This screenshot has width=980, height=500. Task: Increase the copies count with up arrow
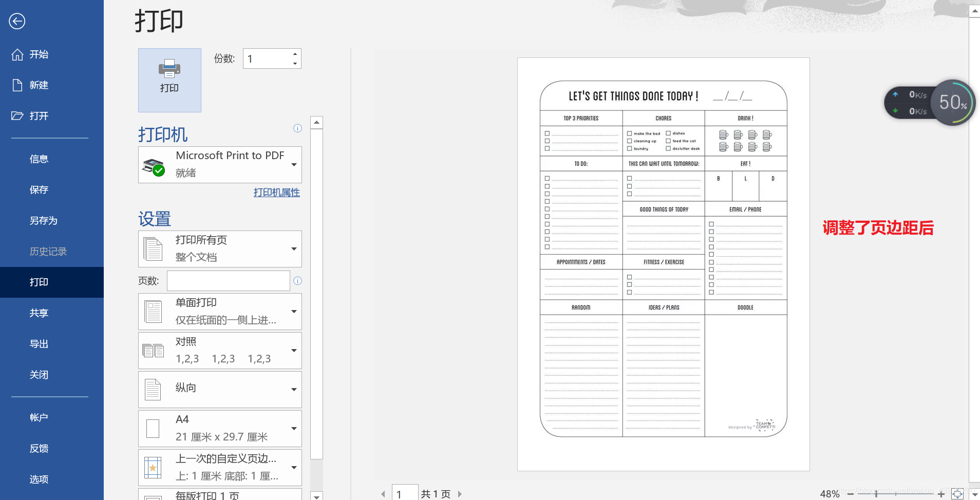click(295, 54)
